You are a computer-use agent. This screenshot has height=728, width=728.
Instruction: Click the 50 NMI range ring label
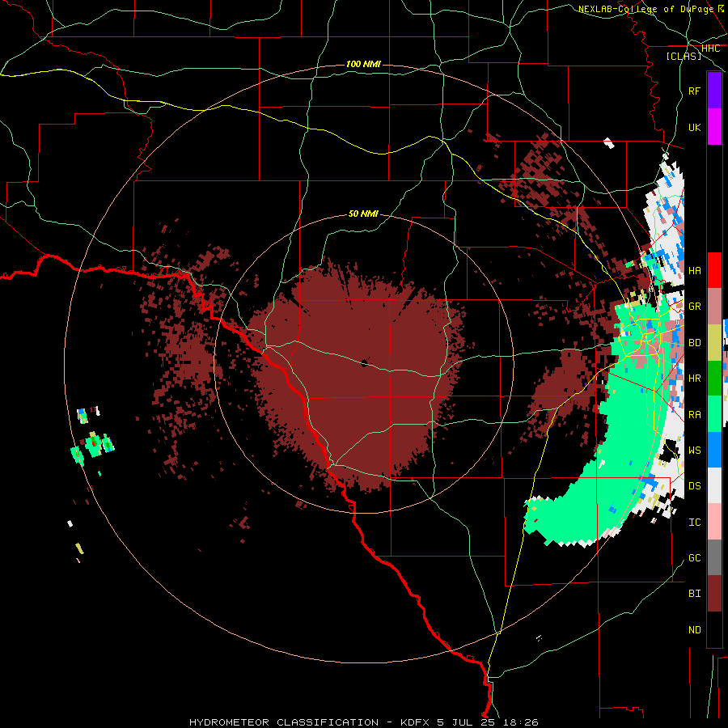[363, 214]
